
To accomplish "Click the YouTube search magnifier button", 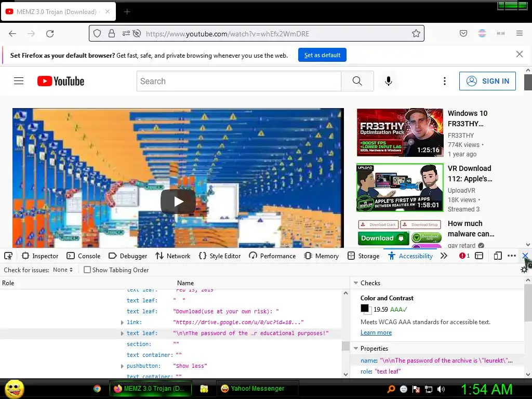I will point(357,81).
